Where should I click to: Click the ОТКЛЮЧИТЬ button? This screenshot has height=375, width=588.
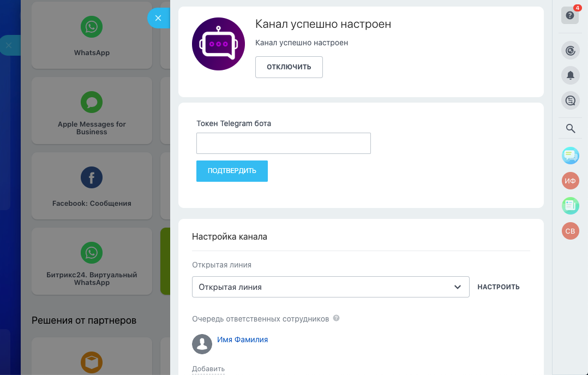(x=289, y=67)
